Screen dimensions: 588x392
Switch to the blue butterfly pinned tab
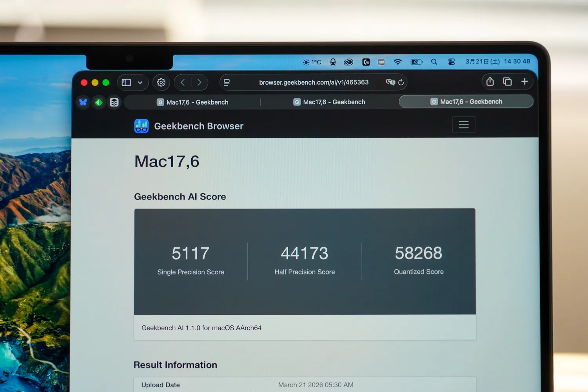pos(83,102)
